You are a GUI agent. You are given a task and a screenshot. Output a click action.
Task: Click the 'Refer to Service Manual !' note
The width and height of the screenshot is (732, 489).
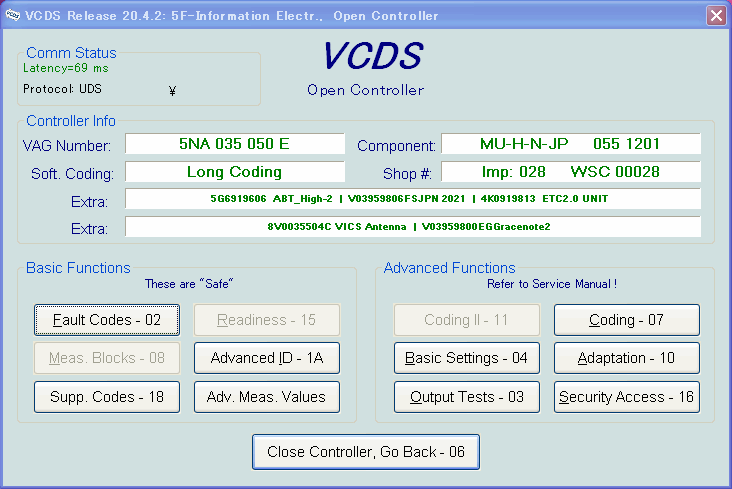(552, 284)
